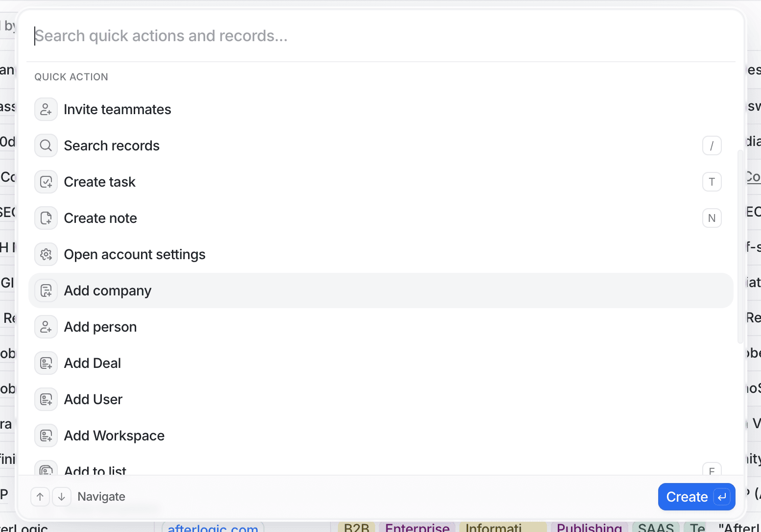Click the Create note document icon
Screen dimensions: 761x532
[x=46, y=218]
